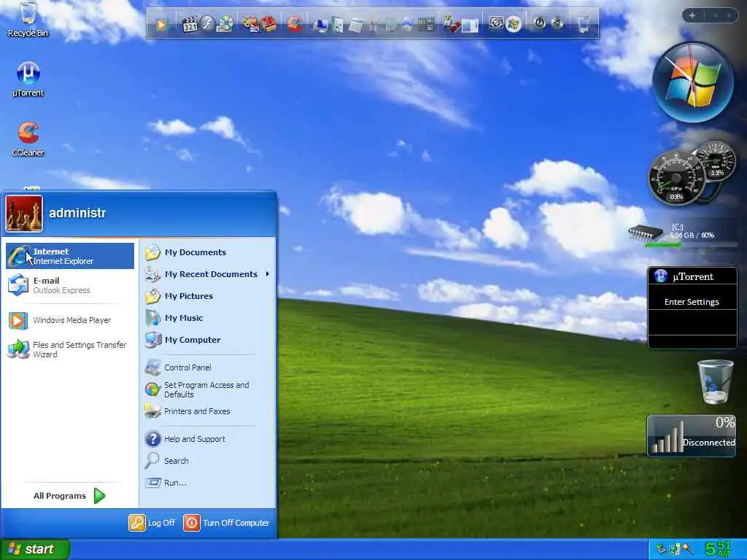Viewport: 747px width, 560px height.
Task: Open the Run... dialog
Action: pos(207,483)
